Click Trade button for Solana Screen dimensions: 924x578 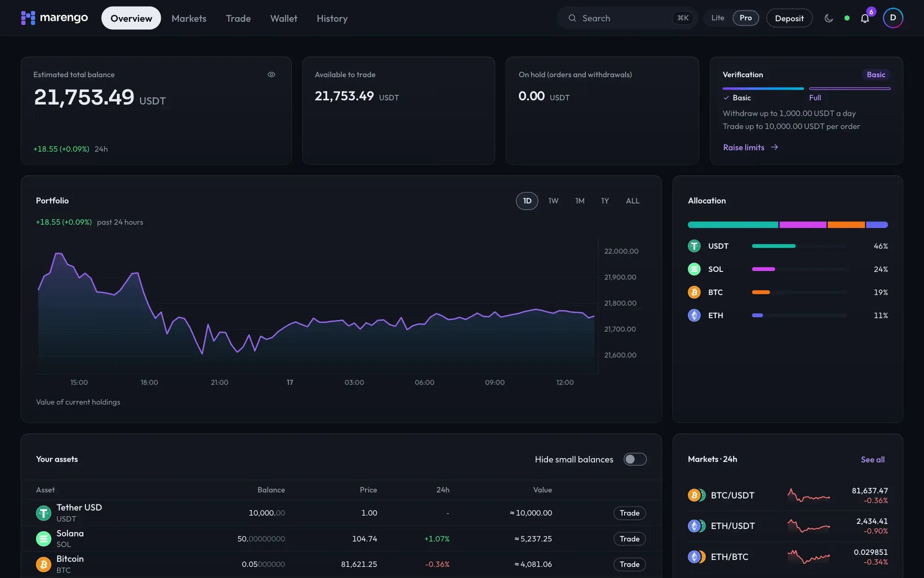pos(629,539)
